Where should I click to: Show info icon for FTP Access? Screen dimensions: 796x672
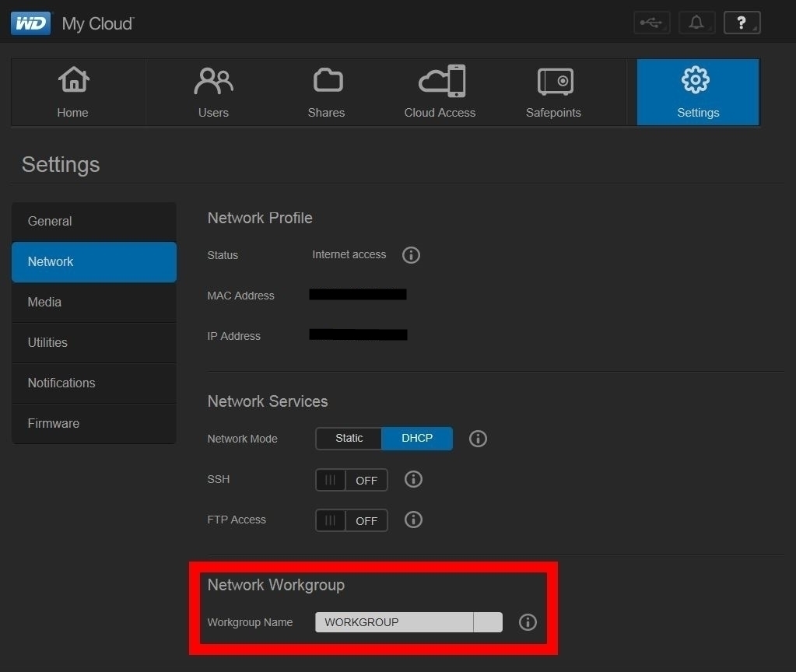[413, 520]
